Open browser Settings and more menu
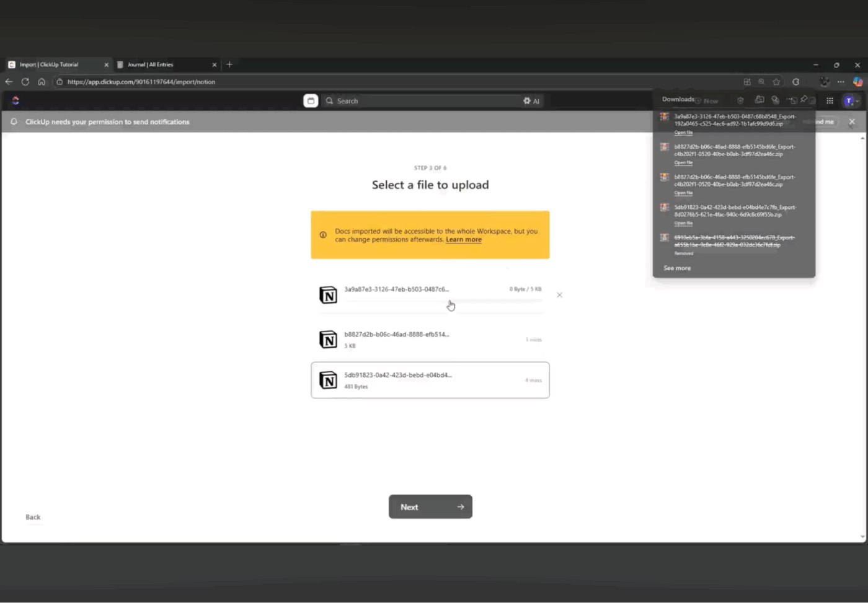Screen dimensions: 868x603 (x=841, y=81)
